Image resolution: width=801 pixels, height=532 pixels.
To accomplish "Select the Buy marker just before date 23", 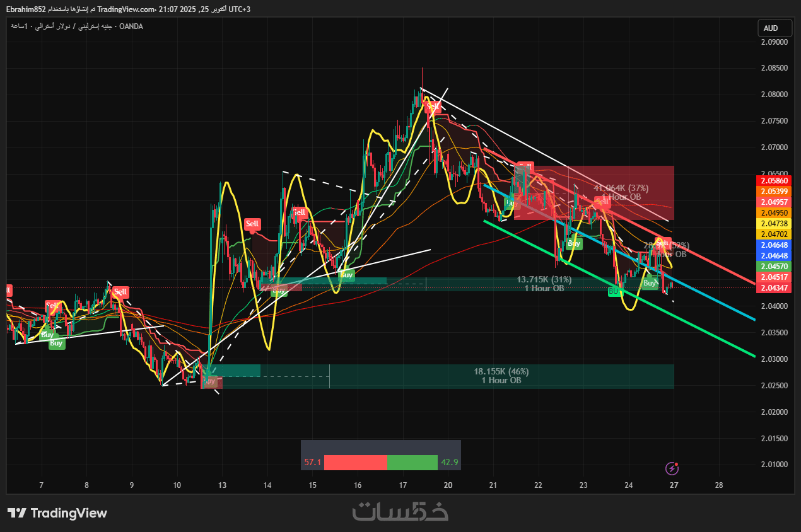I will pyautogui.click(x=574, y=243).
